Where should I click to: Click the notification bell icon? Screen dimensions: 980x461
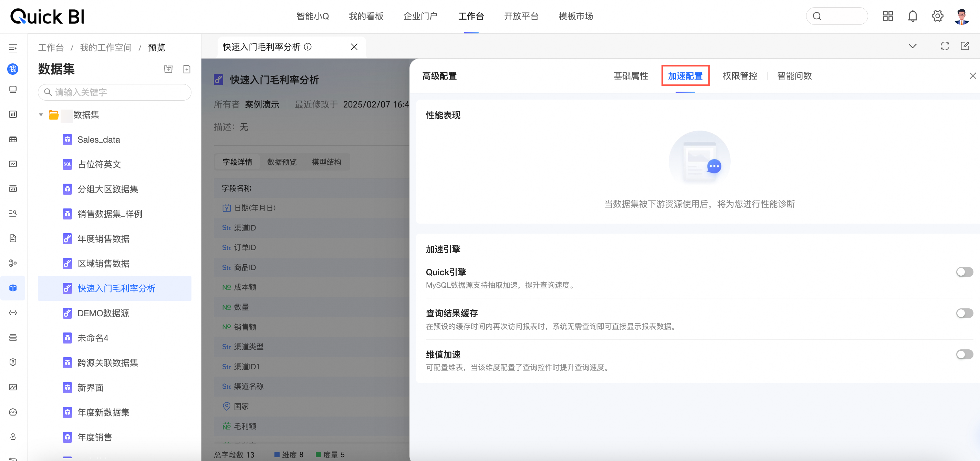(912, 16)
